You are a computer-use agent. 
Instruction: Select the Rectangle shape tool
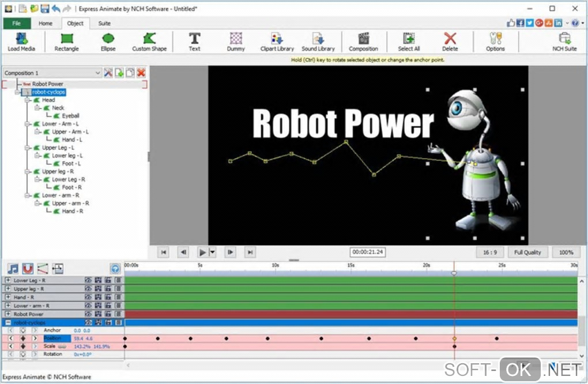coord(66,42)
